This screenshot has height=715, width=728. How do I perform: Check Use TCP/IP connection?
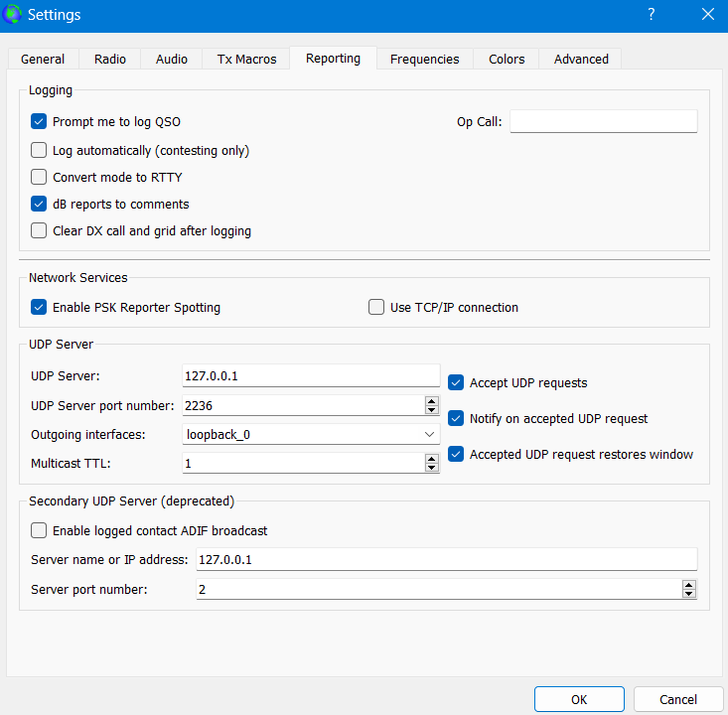376,308
